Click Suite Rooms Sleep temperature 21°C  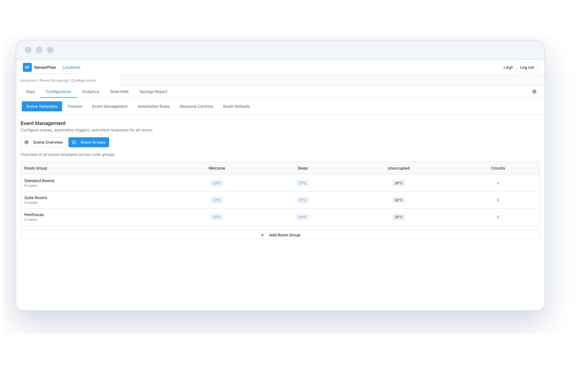click(x=302, y=200)
